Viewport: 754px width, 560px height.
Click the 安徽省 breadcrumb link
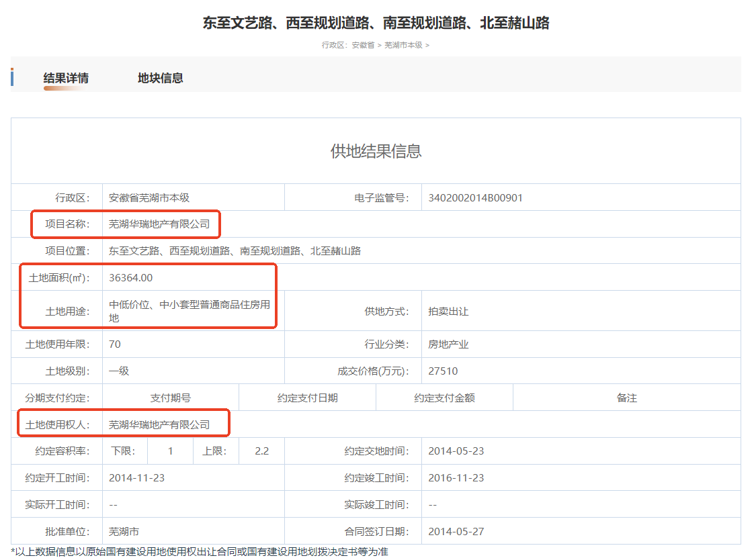click(363, 45)
